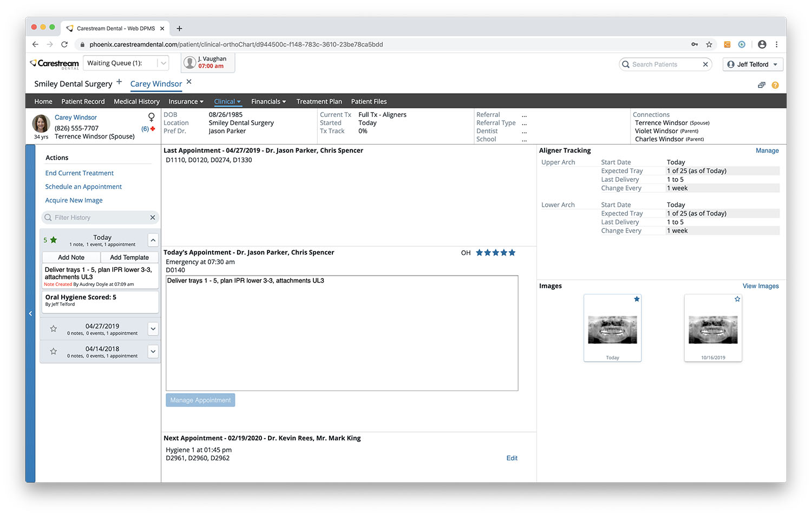Open Treatment Plan menu item

point(319,102)
